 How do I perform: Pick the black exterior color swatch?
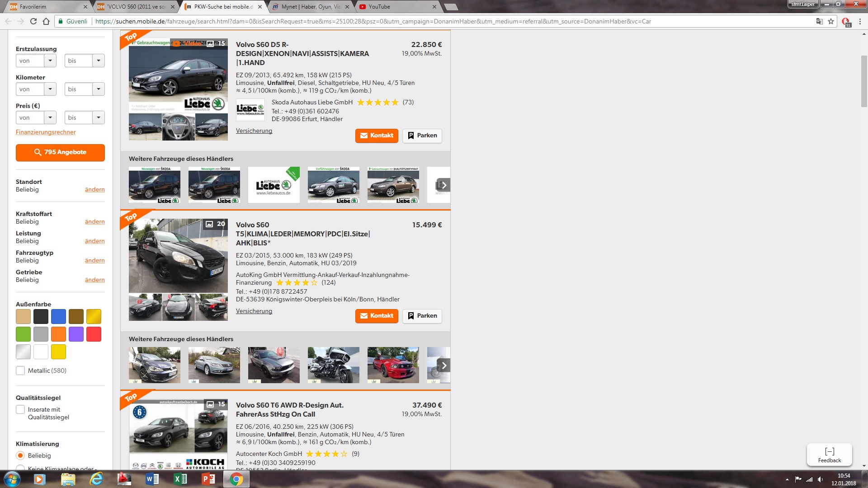41,316
